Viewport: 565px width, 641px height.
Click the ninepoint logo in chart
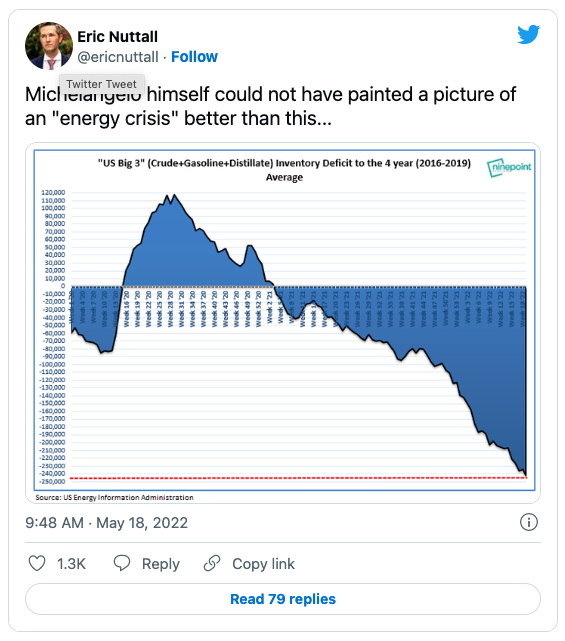pyautogui.click(x=509, y=167)
